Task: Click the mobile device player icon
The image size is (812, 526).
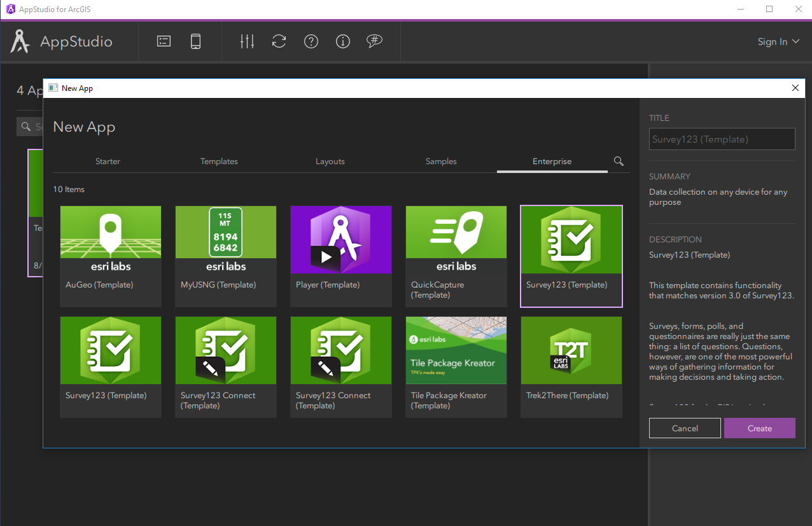Action: (196, 41)
